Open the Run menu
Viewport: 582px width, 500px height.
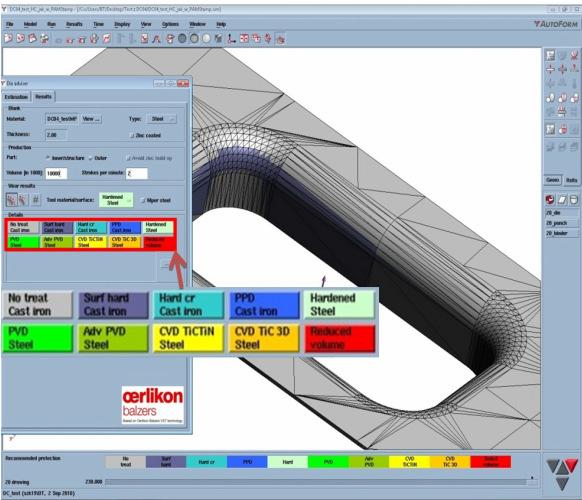coord(51,24)
